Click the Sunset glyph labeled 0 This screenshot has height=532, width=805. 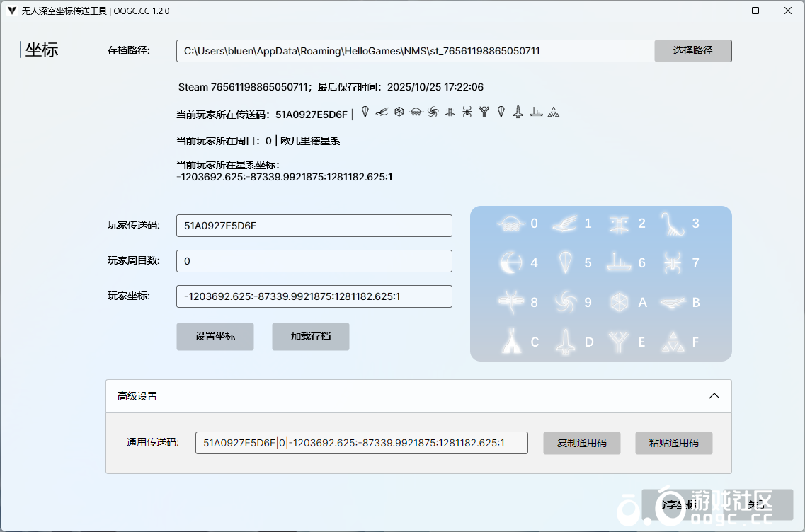(x=510, y=224)
